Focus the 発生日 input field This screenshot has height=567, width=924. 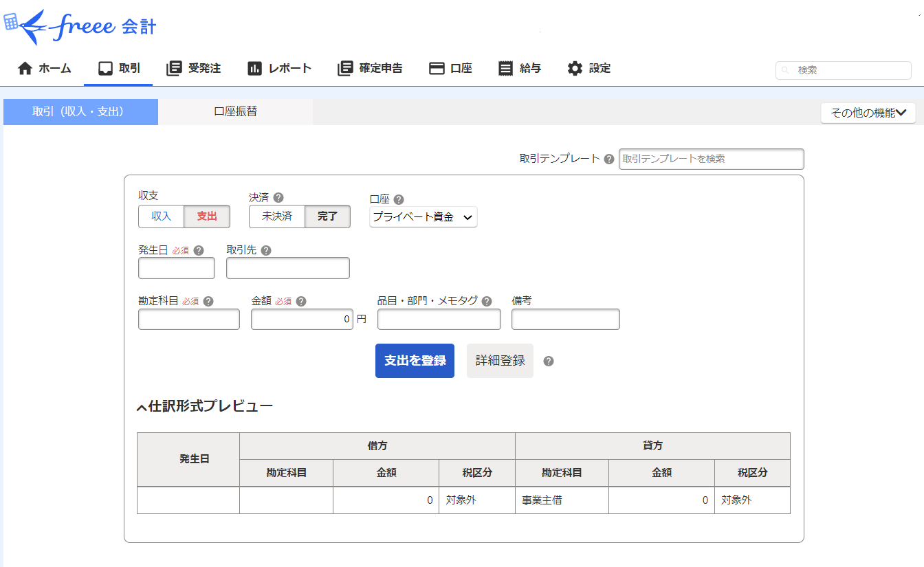[177, 268]
